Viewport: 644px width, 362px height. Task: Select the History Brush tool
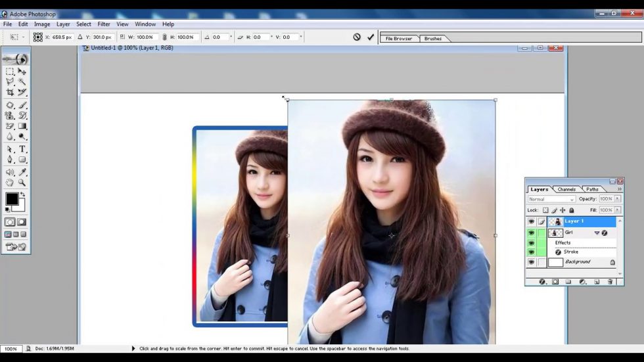pyautogui.click(x=22, y=116)
